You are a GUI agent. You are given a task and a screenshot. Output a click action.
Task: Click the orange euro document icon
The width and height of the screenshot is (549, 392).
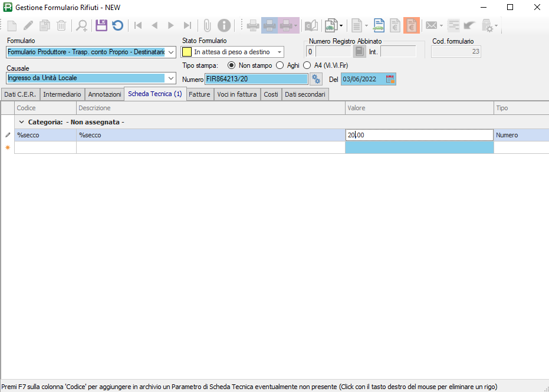(x=411, y=25)
